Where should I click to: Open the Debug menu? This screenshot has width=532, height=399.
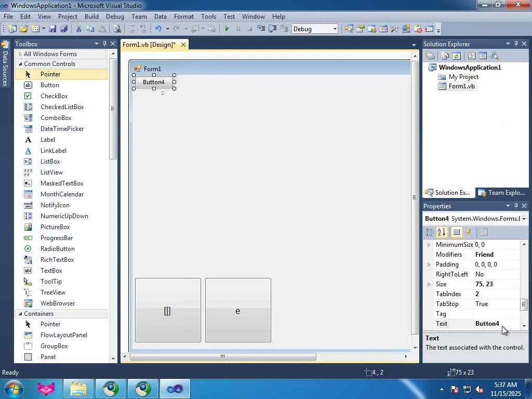tap(115, 16)
